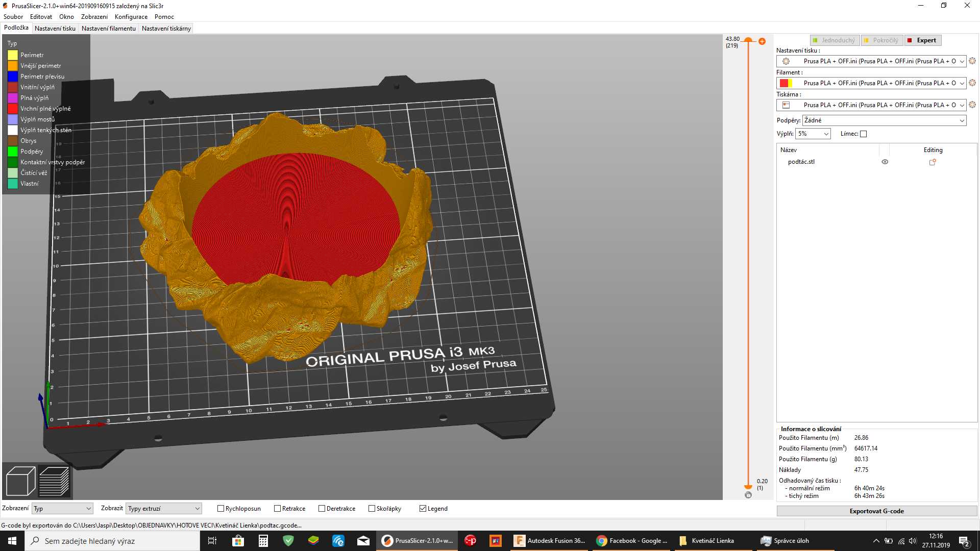Switch to Správce úloh task manager
This screenshot has width=980, height=551.
coord(796,541)
